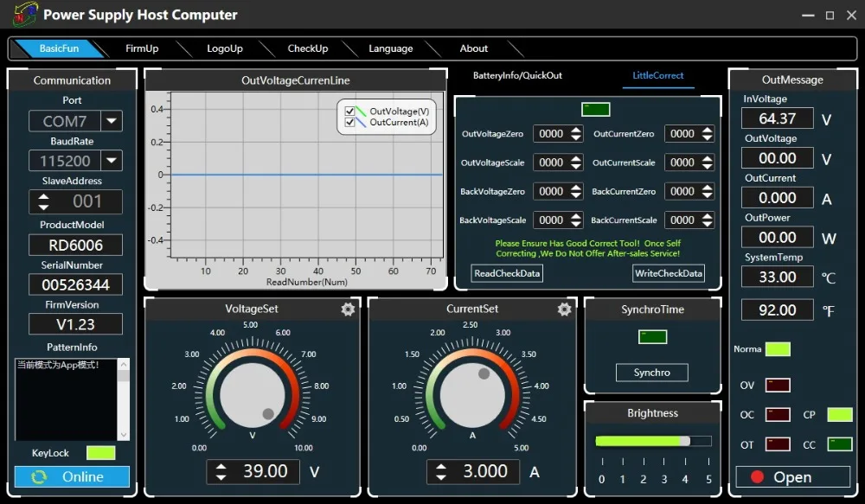Image resolution: width=865 pixels, height=504 pixels.
Task: Toggle the OutVoltage(V) legend checkbox
Action: coord(349,112)
